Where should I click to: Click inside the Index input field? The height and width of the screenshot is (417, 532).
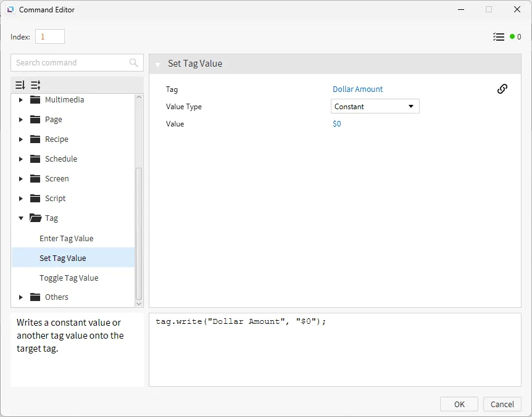50,37
